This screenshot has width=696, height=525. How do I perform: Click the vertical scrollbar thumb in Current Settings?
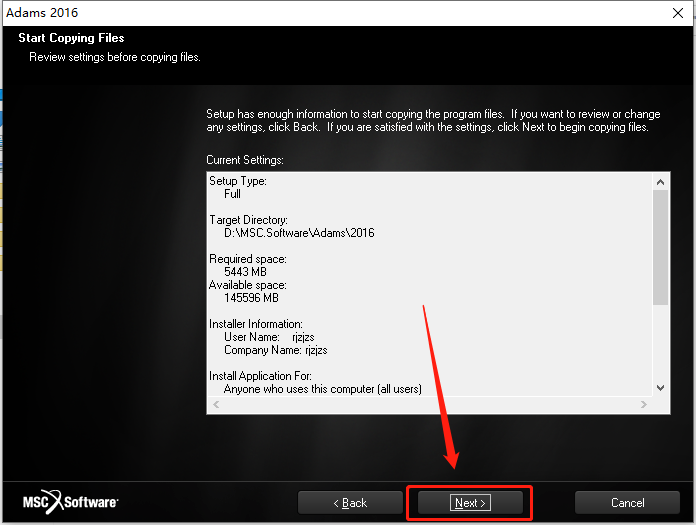click(x=660, y=248)
